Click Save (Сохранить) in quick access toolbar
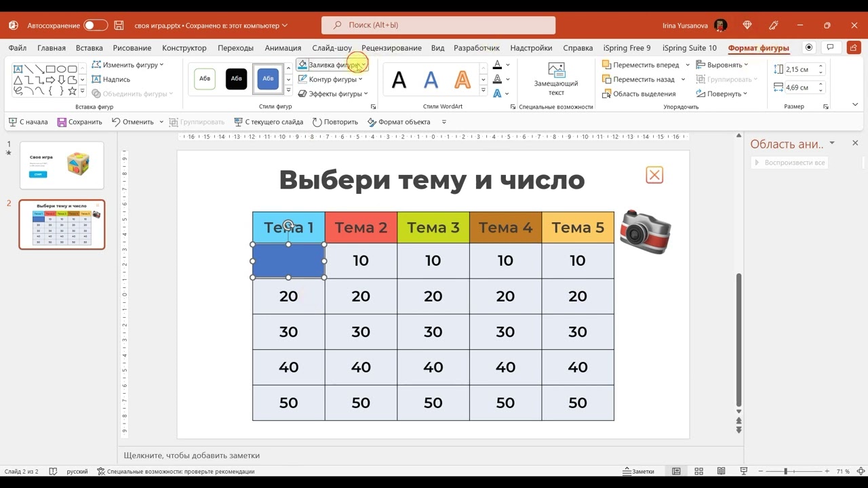 tap(79, 122)
